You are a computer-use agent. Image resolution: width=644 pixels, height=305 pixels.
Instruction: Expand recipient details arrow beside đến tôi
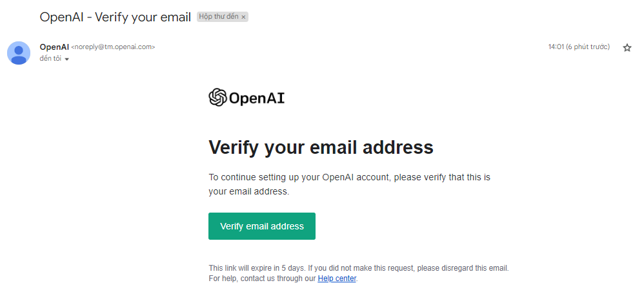[x=66, y=59]
